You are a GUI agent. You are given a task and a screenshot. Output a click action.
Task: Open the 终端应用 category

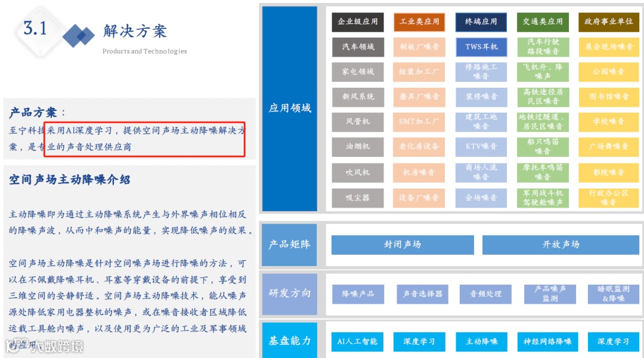coord(481,21)
